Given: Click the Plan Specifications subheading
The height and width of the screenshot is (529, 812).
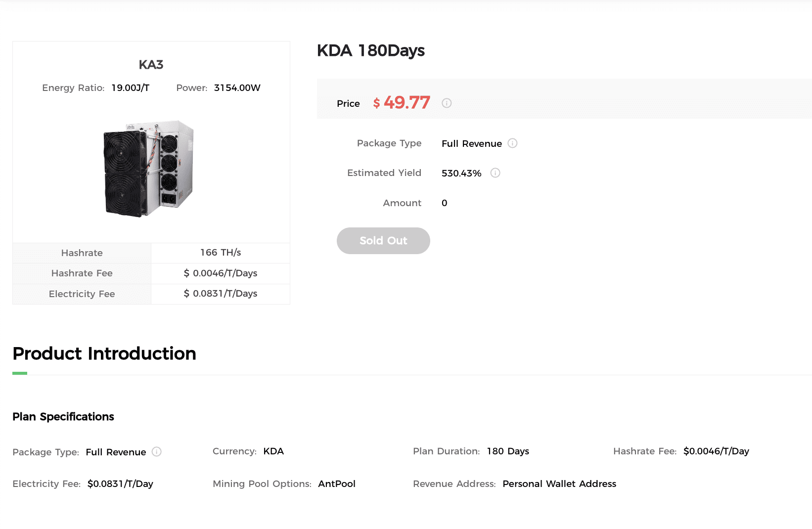Looking at the screenshot, I should click(x=63, y=417).
